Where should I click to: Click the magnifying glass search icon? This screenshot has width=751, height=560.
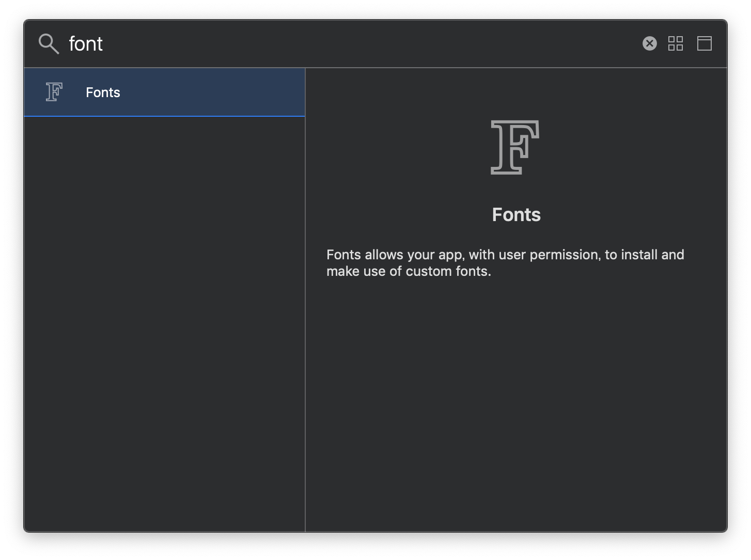[49, 44]
